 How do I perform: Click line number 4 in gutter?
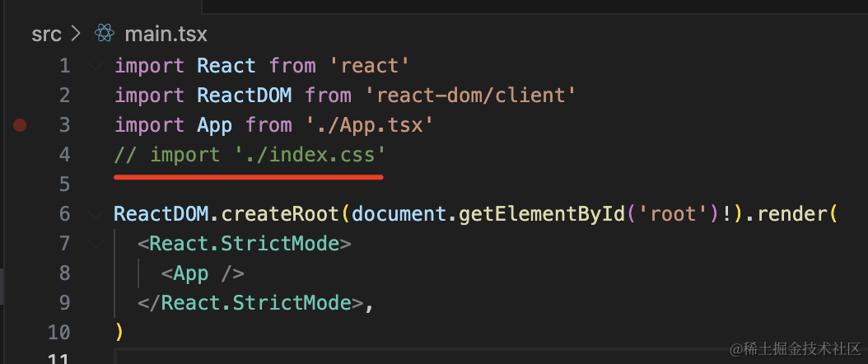(64, 155)
